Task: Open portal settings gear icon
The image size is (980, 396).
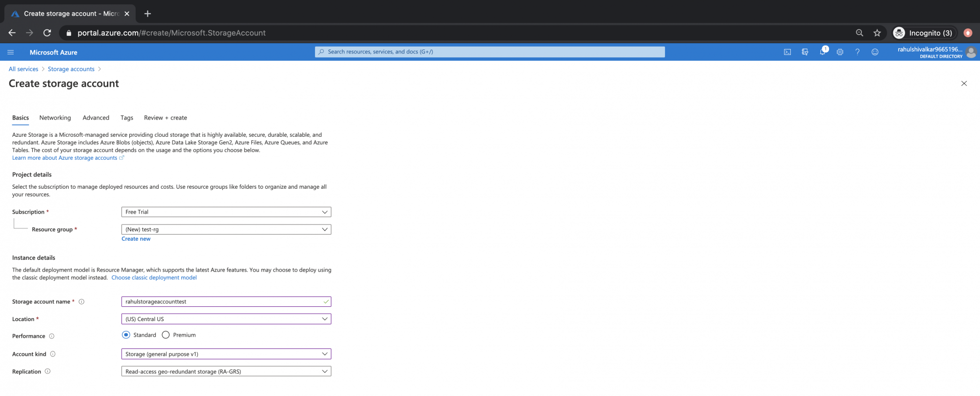Action: coord(840,52)
